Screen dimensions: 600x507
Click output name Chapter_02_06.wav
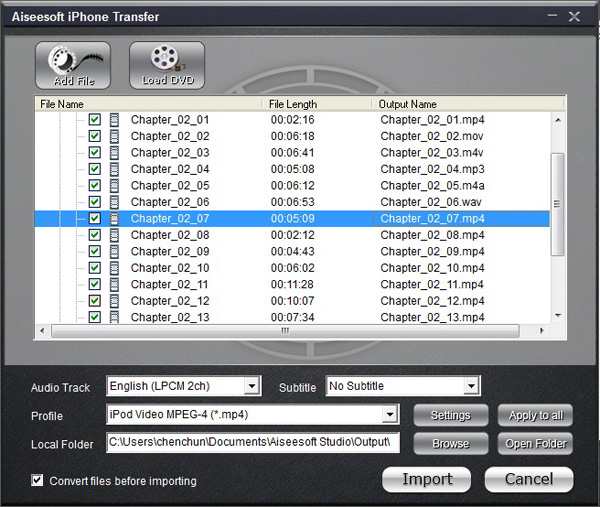point(431,202)
